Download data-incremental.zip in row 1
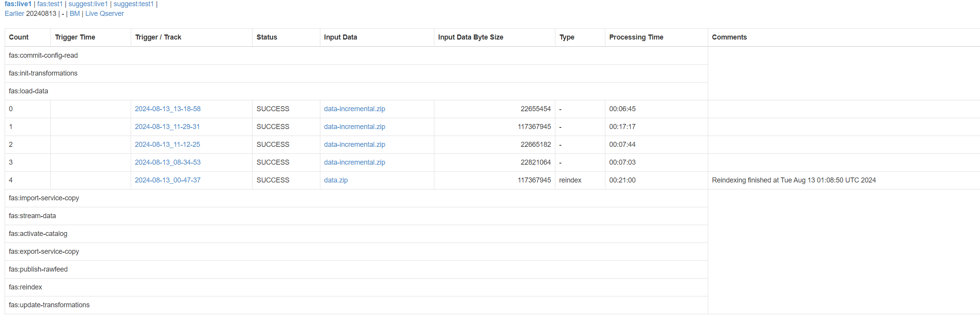Image resolution: width=980 pixels, height=327 pixels. tap(354, 127)
